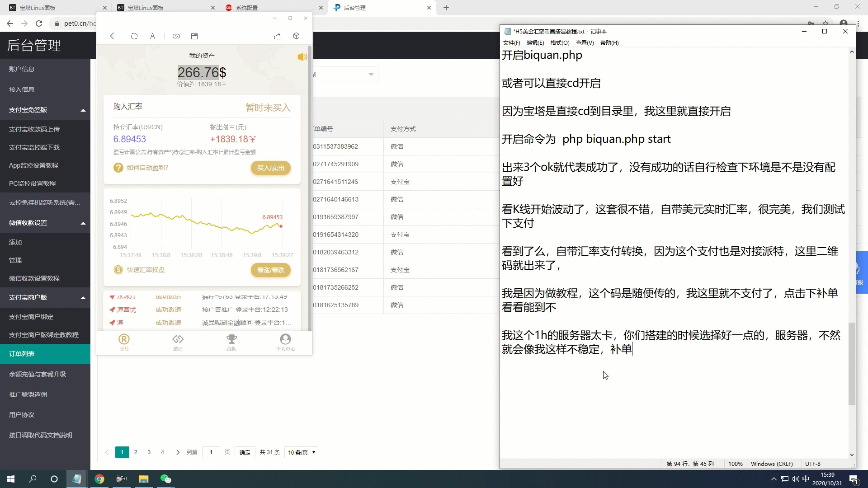Go to page 4 of orders
The height and width of the screenshot is (488, 868).
(162, 452)
